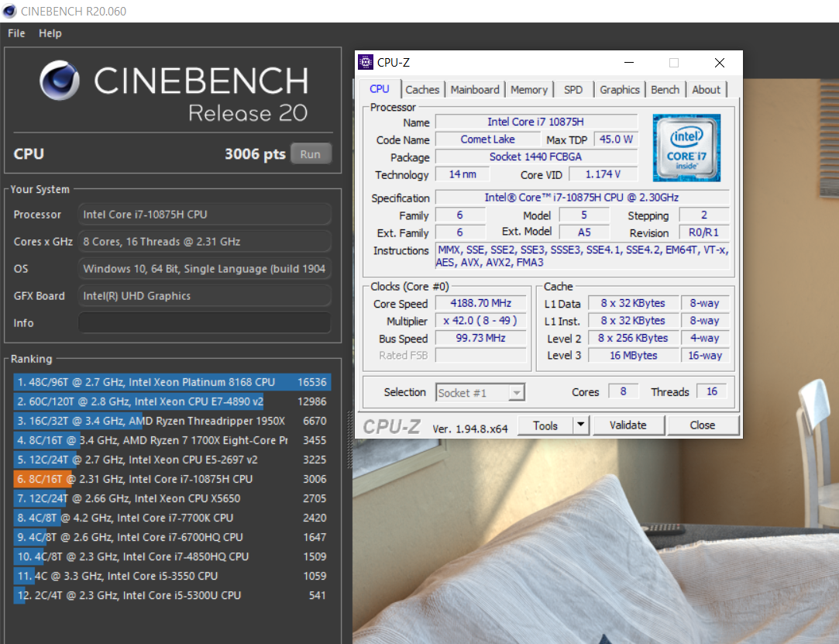839x644 pixels.
Task: Click the Multiplier value x 42.0
Action: [x=480, y=321]
